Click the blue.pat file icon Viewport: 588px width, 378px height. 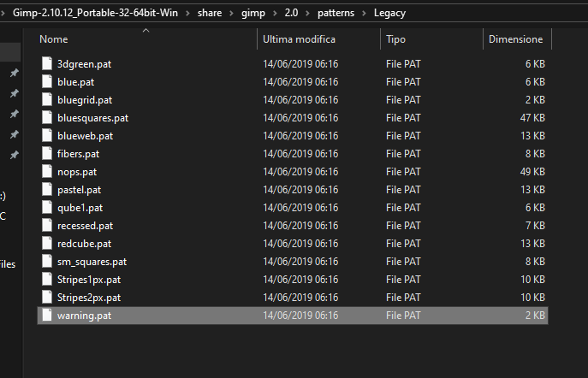(47, 81)
